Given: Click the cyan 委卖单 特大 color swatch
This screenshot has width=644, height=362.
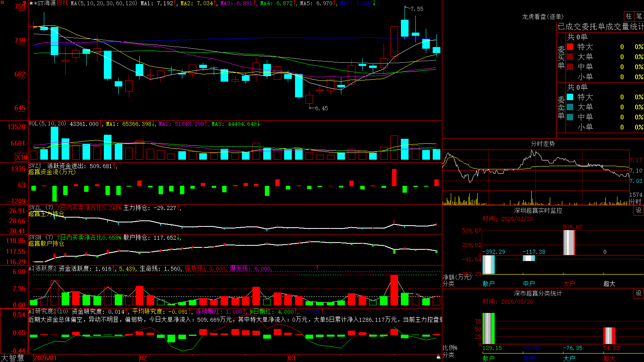Looking at the screenshot, I should (x=570, y=97).
